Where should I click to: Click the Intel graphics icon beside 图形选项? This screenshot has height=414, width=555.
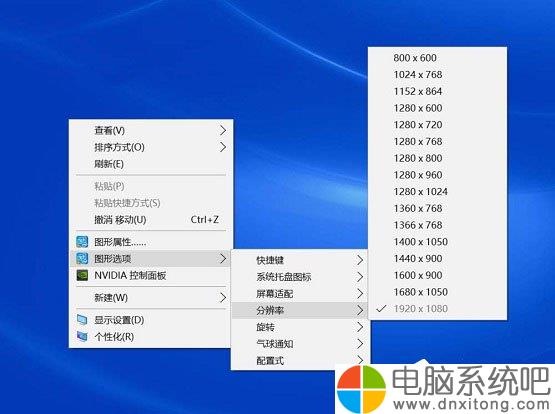click(82, 259)
